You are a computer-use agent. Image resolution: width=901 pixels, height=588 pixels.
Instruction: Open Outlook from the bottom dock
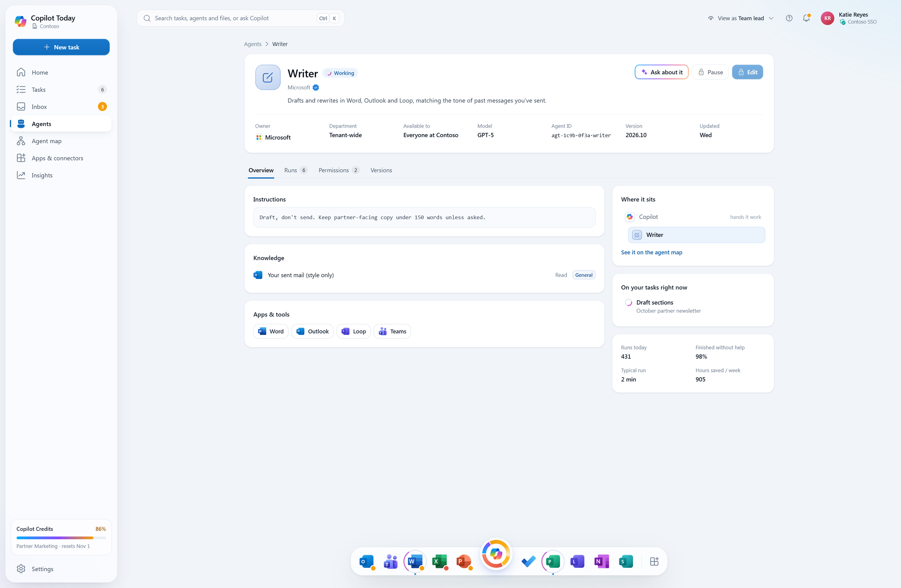coord(367,561)
